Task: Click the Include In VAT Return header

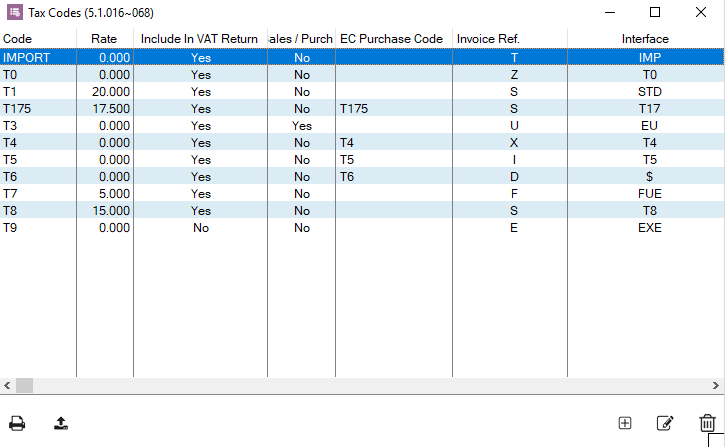Action: point(200,39)
